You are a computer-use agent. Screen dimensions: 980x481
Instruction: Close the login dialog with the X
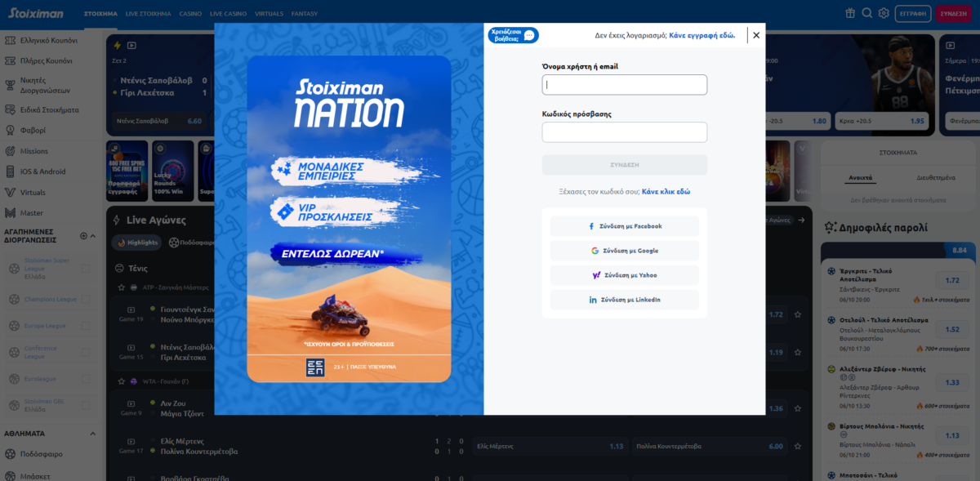coord(756,35)
